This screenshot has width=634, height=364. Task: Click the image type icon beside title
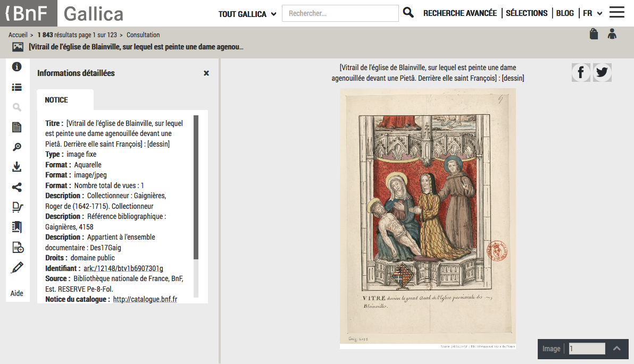18,47
